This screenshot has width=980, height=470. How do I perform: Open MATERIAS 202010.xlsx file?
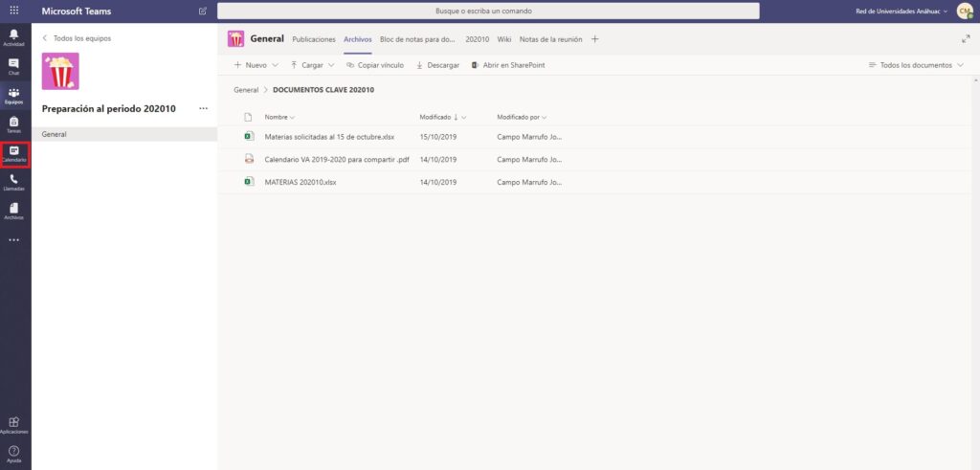(301, 182)
